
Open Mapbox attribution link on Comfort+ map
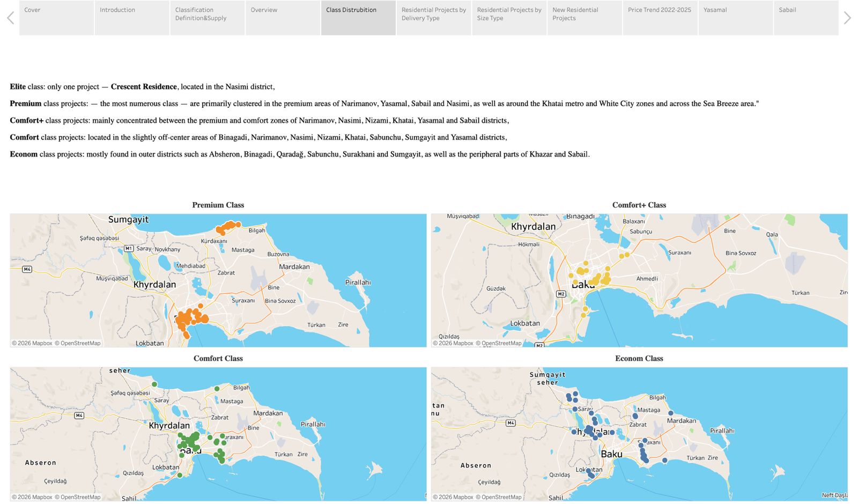click(453, 343)
